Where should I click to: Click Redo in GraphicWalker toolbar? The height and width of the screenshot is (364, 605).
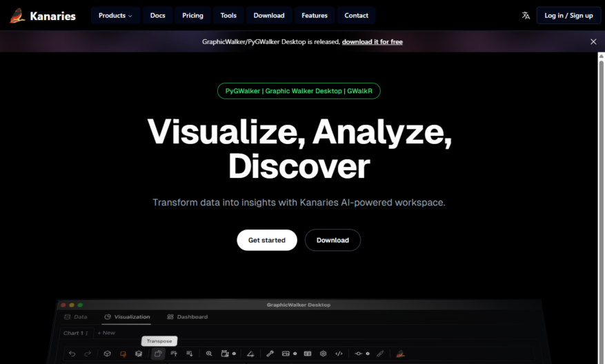tap(88, 354)
